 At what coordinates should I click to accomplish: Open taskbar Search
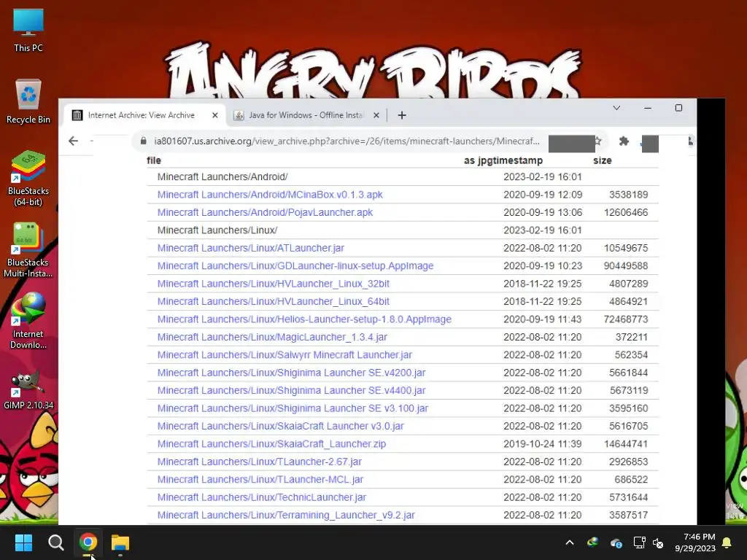(x=55, y=542)
